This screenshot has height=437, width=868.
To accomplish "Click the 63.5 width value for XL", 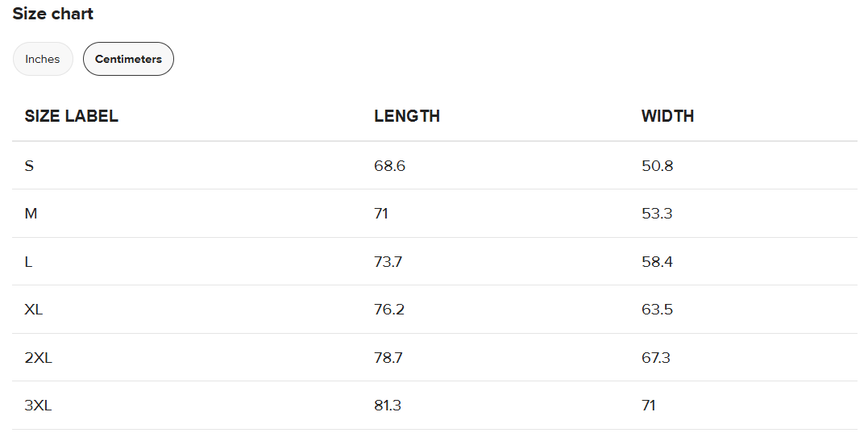I will click(x=657, y=310).
